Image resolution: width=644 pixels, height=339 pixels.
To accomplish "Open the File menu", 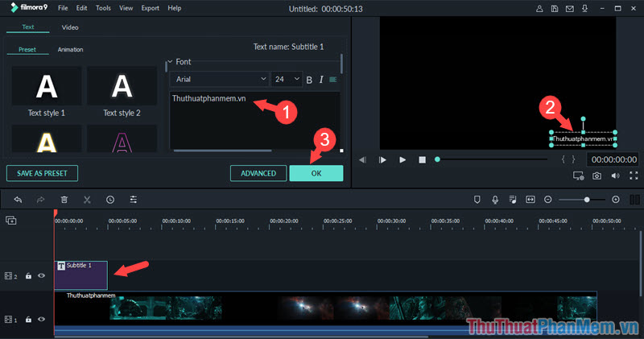I will [x=63, y=8].
